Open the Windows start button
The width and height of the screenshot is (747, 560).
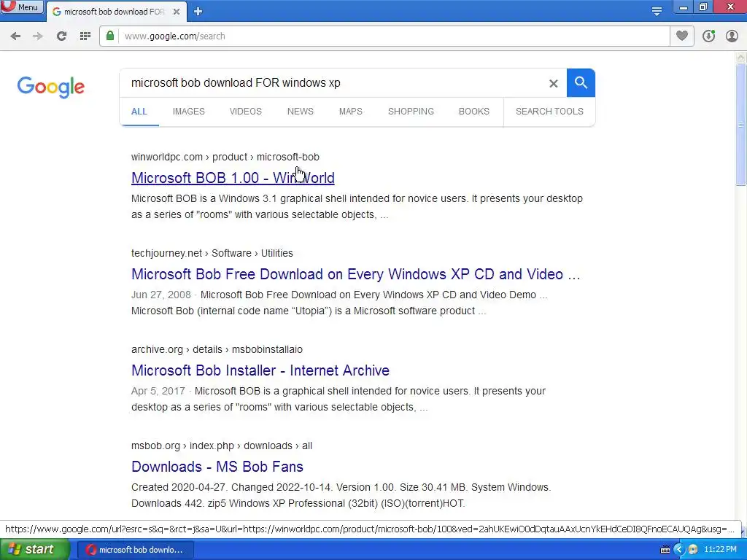pos(34,550)
